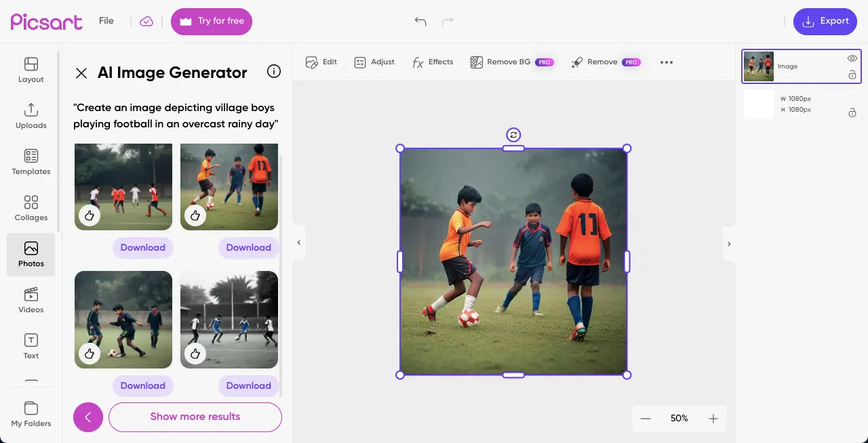Open the Edit tool

tap(321, 62)
